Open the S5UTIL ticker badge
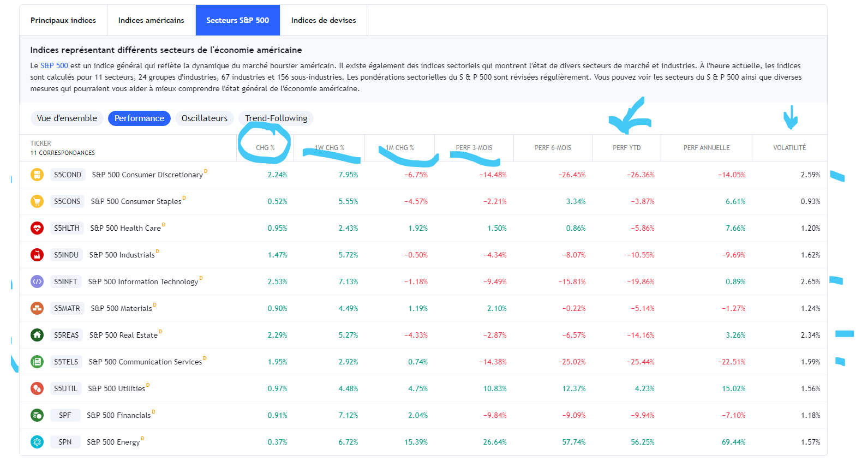This screenshot has height=467, width=868. pos(65,388)
